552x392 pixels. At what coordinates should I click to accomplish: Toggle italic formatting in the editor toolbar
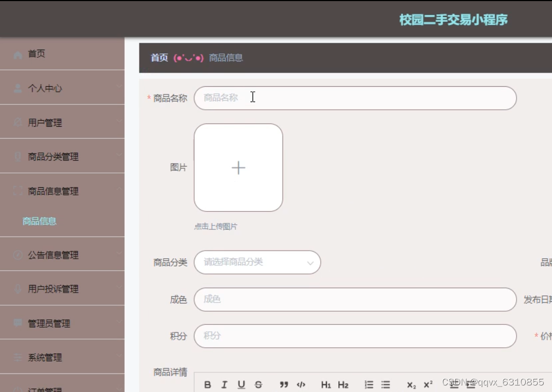click(224, 384)
